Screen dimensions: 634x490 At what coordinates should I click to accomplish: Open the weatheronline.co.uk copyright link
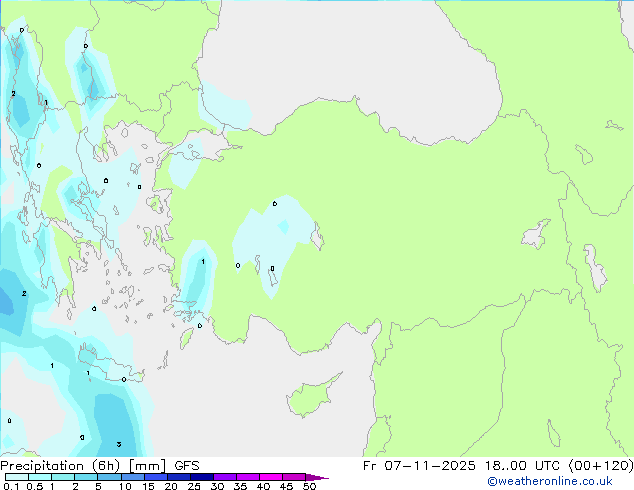point(550,481)
